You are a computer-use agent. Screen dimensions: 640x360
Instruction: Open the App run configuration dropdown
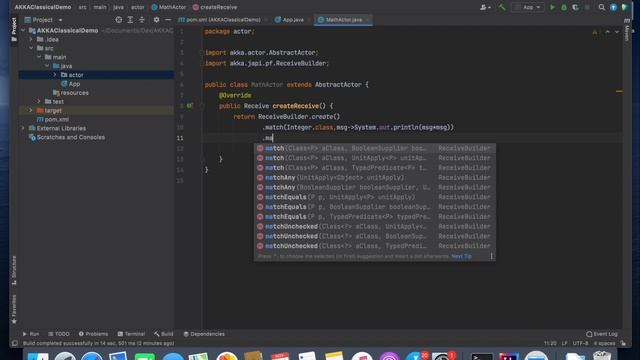(528, 7)
